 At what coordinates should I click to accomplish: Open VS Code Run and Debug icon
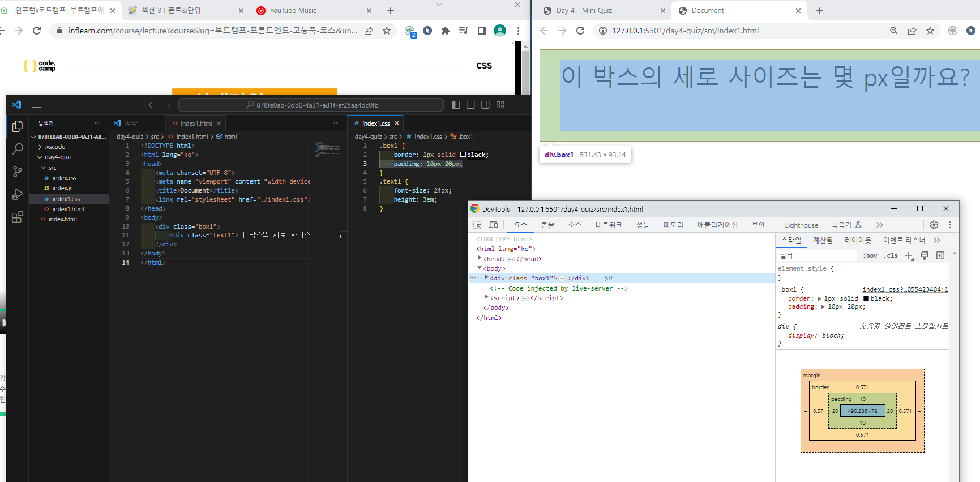coord(18,194)
